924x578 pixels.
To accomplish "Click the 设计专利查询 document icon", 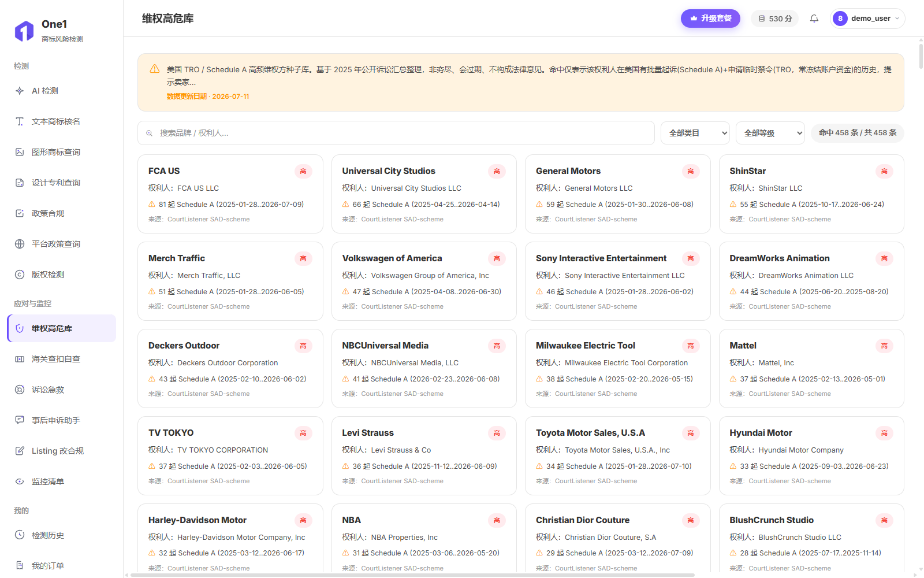I will point(20,183).
